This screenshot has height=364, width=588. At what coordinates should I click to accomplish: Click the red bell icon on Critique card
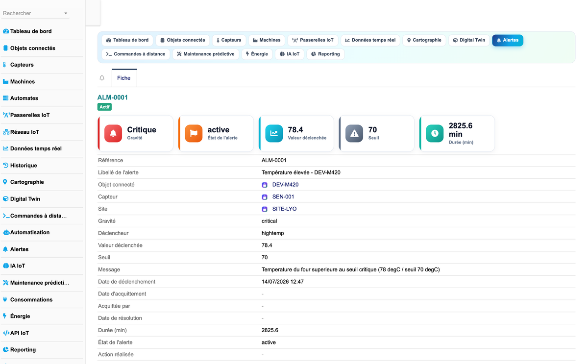(113, 133)
